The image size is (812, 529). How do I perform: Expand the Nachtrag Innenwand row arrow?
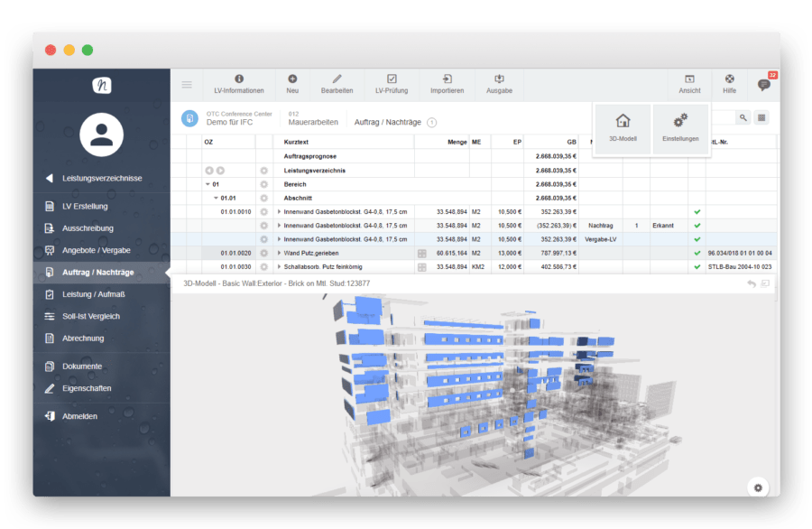(x=279, y=226)
